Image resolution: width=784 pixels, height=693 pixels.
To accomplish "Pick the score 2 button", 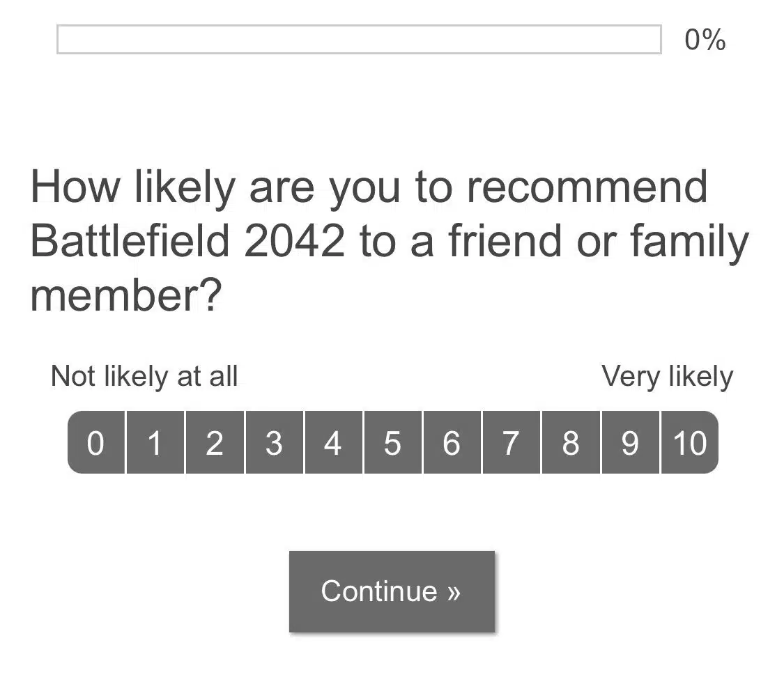I will click(x=215, y=443).
